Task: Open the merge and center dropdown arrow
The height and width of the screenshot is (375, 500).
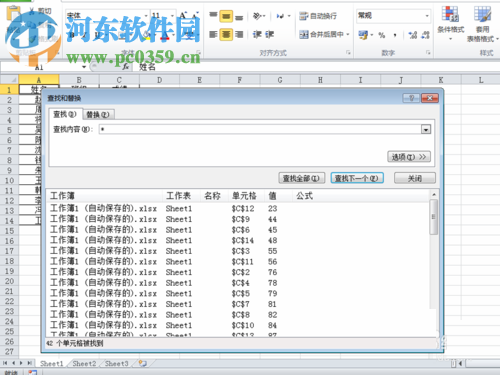Action: pyautogui.click(x=348, y=34)
